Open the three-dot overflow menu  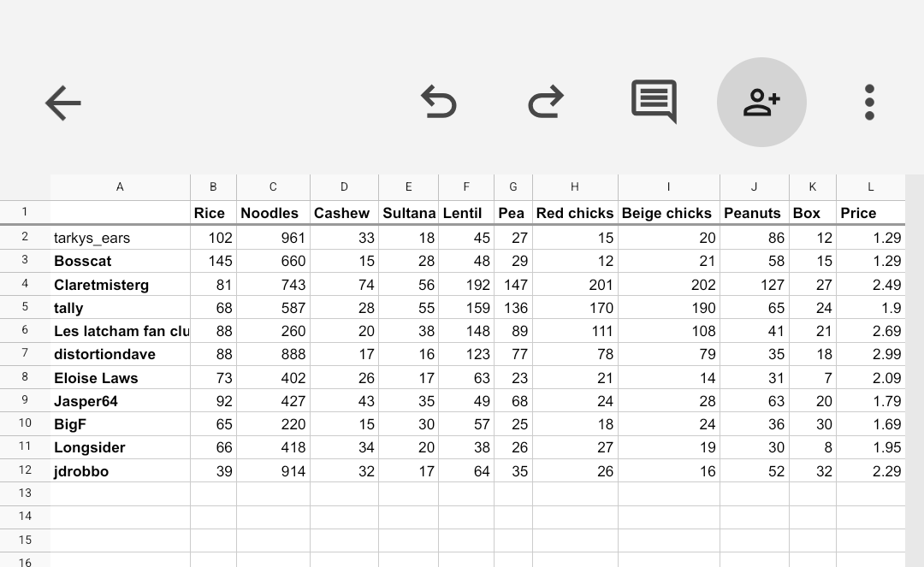click(x=869, y=103)
